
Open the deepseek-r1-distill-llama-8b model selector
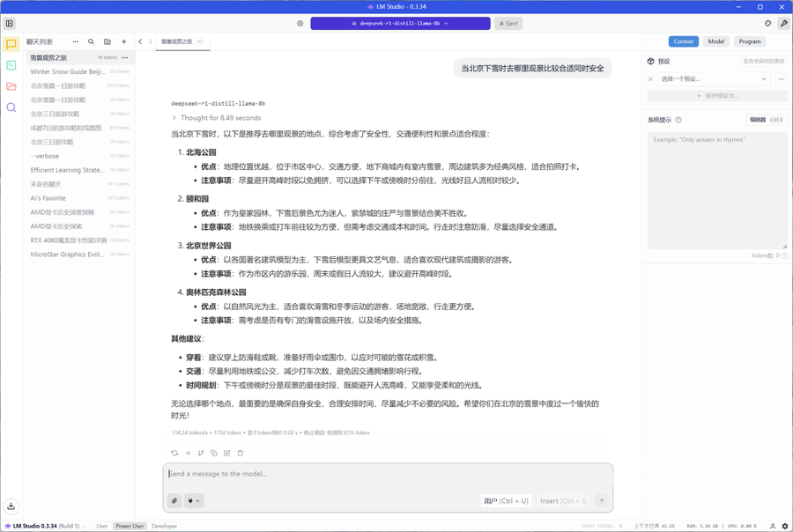coord(400,24)
